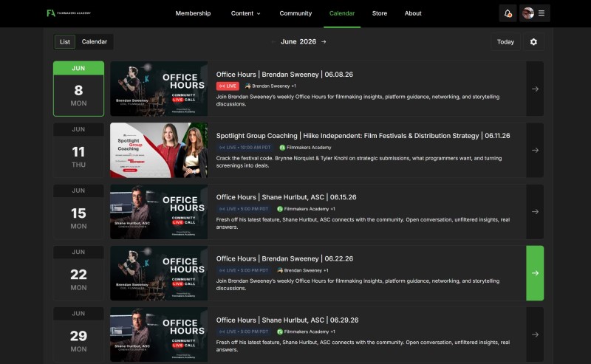591x364 pixels.
Task: Open Office Hours Brendan Sweeney 06.08.26 title
Action: point(284,75)
